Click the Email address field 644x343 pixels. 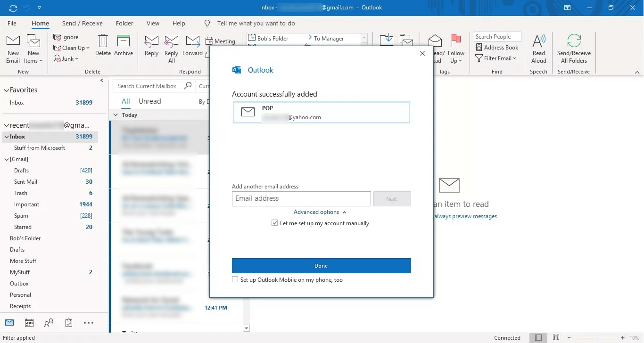coord(301,199)
